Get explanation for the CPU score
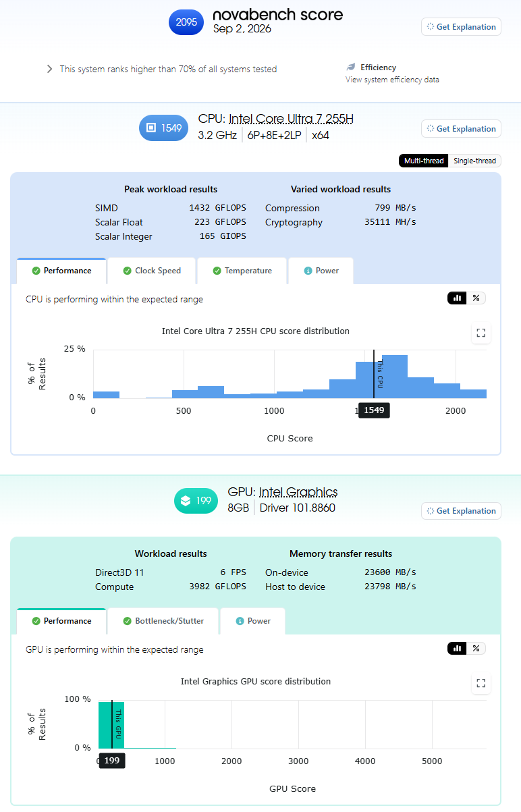The width and height of the screenshot is (521, 812). pos(461,128)
